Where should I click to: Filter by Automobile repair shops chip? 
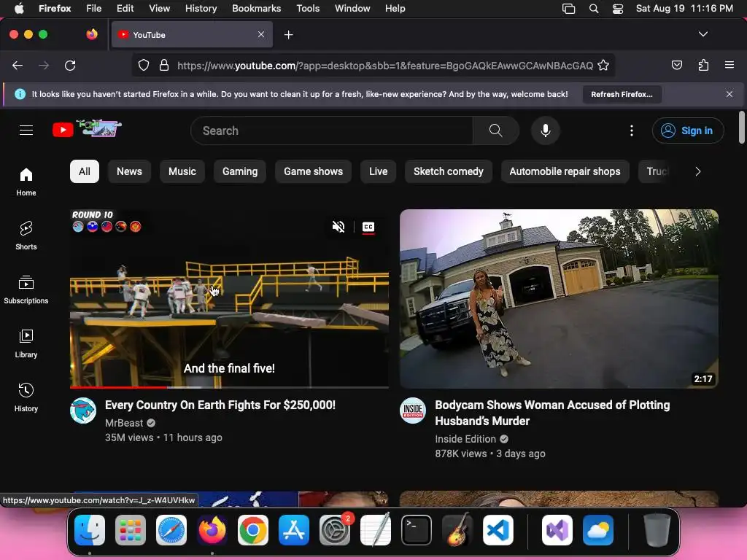[565, 171]
